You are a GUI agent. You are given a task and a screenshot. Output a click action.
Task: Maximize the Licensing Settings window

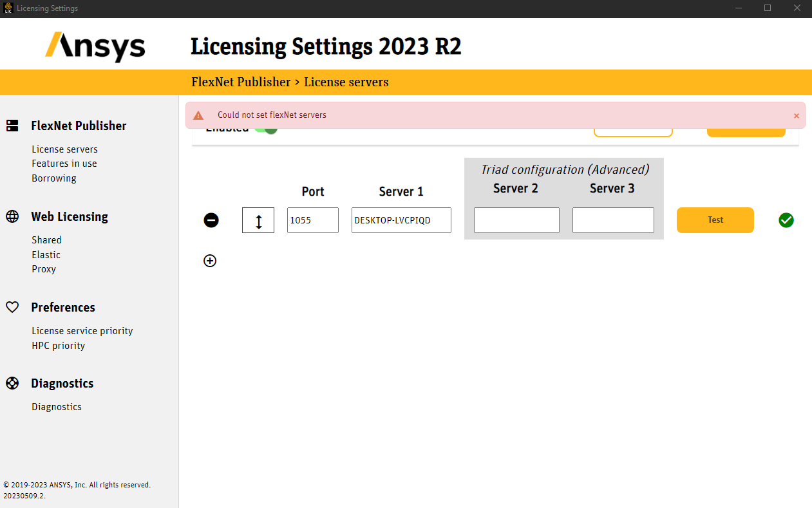(x=768, y=8)
